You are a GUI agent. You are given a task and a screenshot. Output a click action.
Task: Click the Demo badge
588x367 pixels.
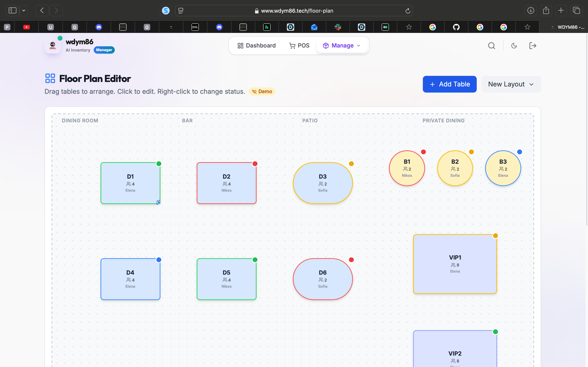coord(262,92)
